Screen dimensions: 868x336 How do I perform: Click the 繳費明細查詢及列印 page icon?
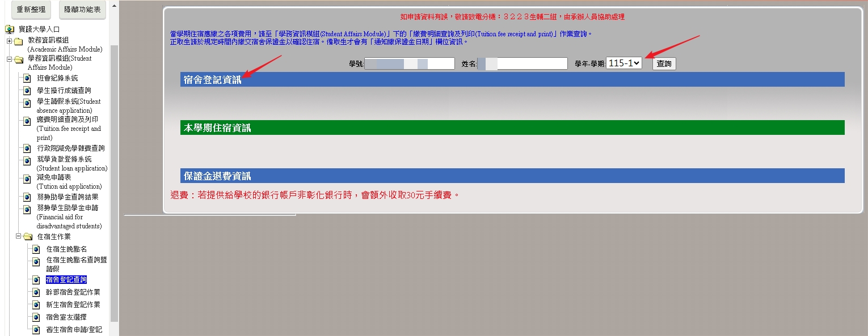pos(27,121)
